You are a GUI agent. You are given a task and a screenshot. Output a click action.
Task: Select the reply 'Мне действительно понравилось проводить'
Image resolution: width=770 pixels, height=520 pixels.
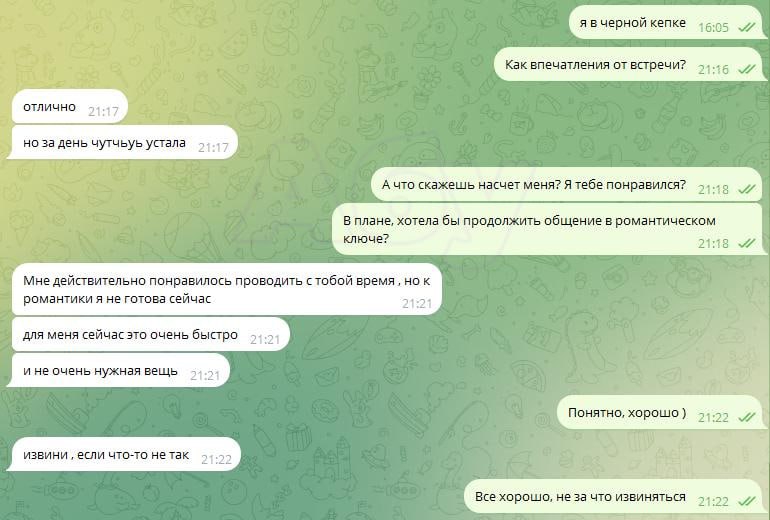[226, 289]
